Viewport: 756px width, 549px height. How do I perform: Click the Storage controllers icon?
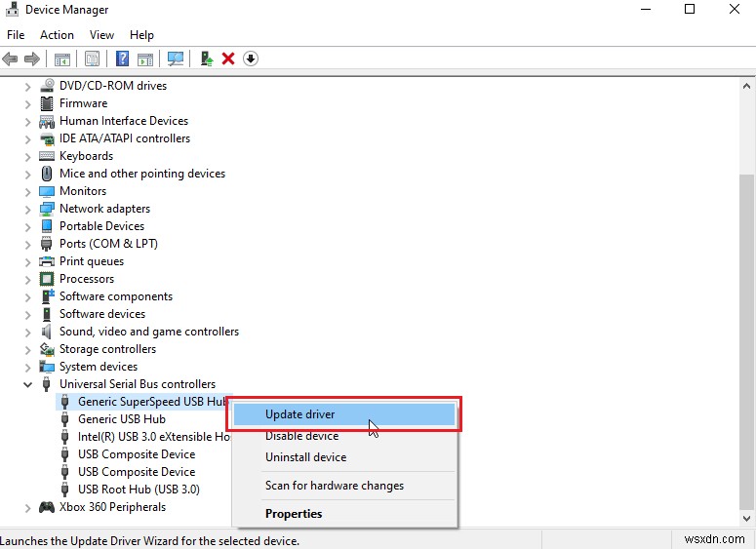pos(47,349)
